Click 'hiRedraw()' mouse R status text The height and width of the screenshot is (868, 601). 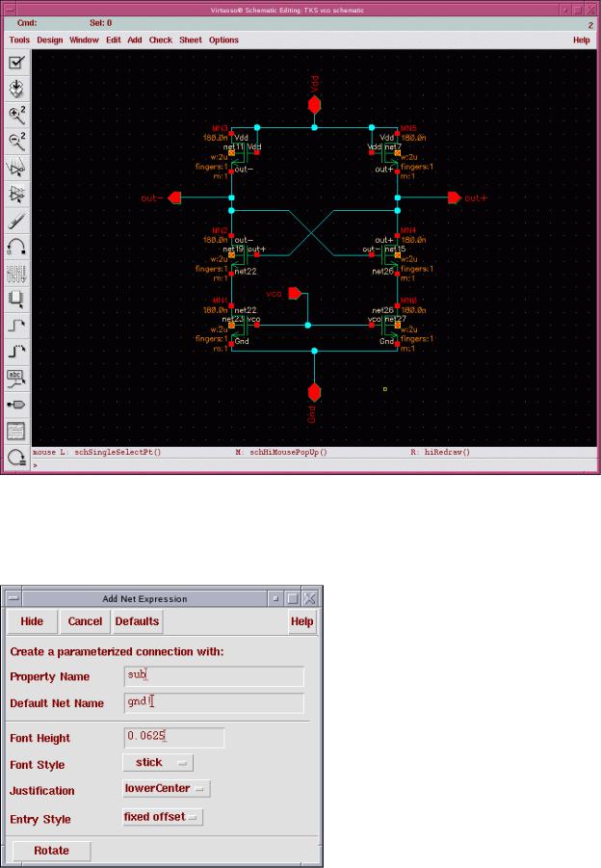[x=447, y=452]
